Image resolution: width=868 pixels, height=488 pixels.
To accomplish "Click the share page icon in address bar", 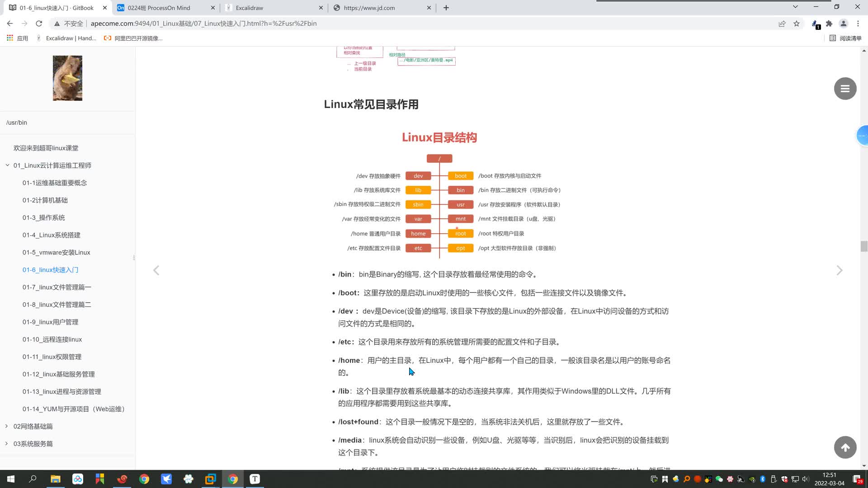I will 782,23.
